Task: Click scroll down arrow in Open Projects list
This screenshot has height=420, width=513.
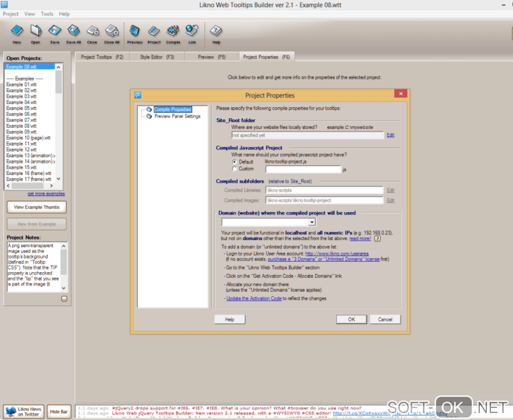Action: [58, 179]
